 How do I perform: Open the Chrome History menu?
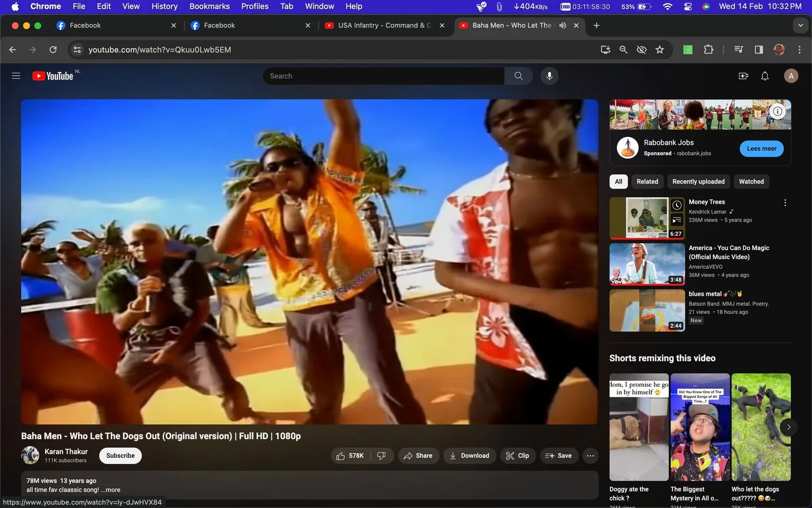tap(164, 6)
